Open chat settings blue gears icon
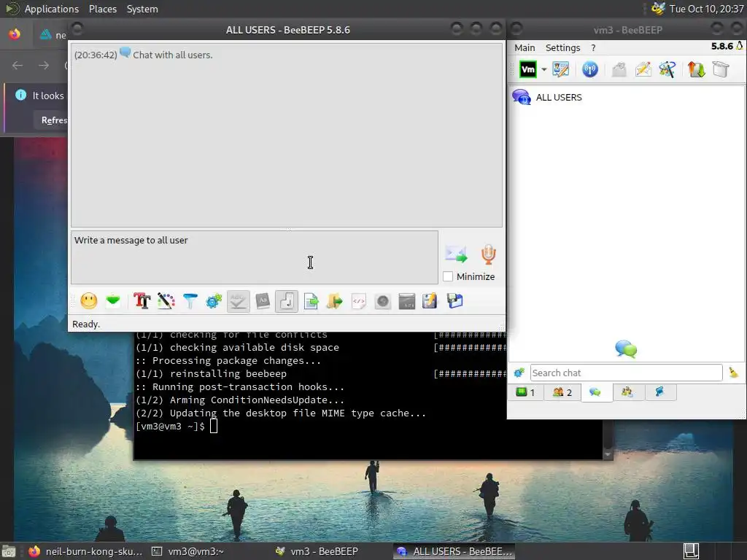 coord(214,301)
